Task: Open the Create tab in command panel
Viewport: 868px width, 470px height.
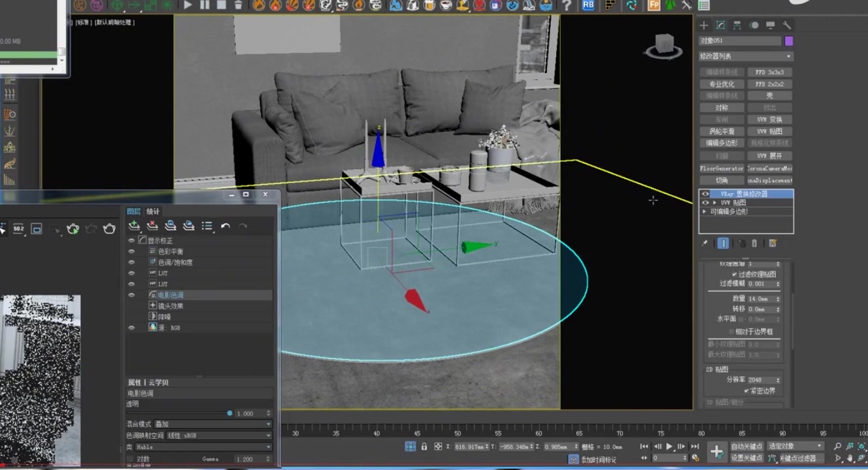Action: [704, 25]
